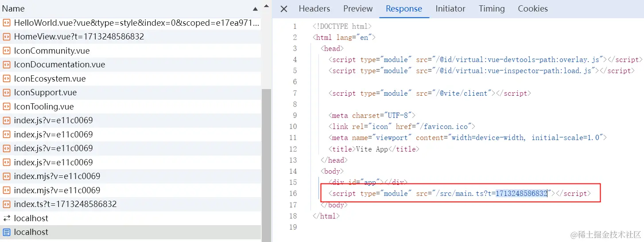The image size is (644, 242).
Task: Sort by the Name column header
Action: click(x=130, y=8)
